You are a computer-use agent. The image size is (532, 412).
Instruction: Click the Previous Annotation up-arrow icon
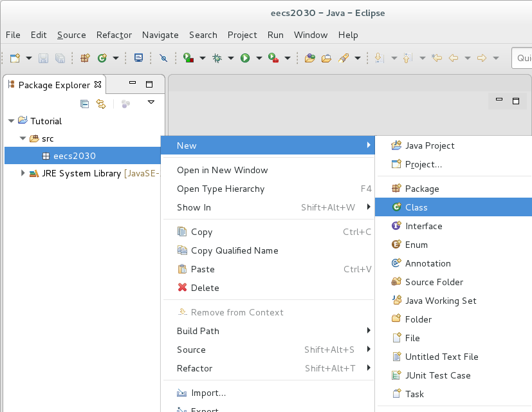[408, 58]
